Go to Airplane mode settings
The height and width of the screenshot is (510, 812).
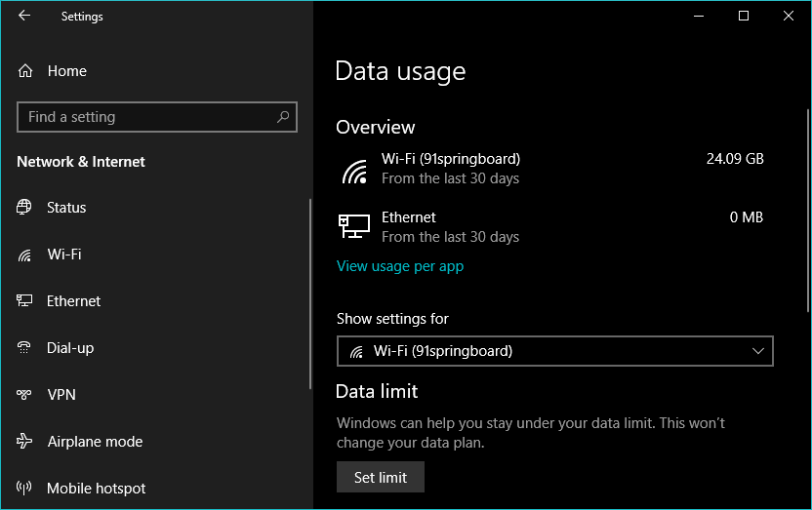(x=95, y=442)
